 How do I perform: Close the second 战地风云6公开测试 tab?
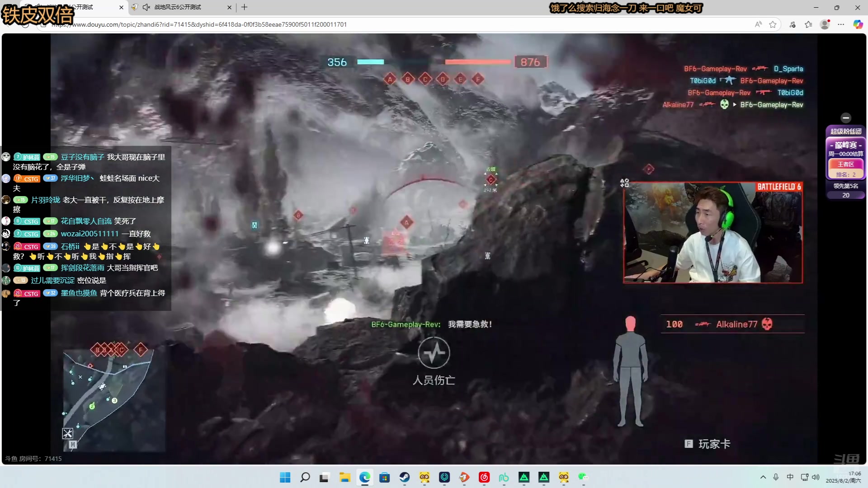(x=229, y=7)
